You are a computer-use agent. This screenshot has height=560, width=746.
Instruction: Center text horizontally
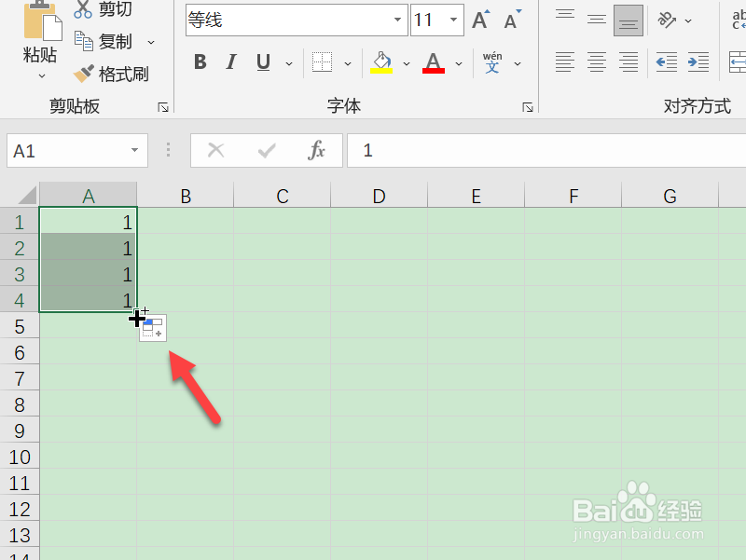pos(597,62)
